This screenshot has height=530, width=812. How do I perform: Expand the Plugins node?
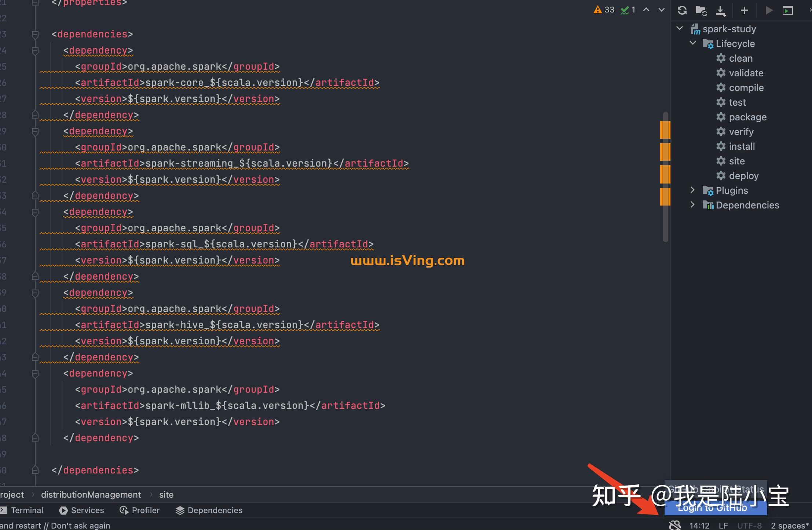point(693,190)
